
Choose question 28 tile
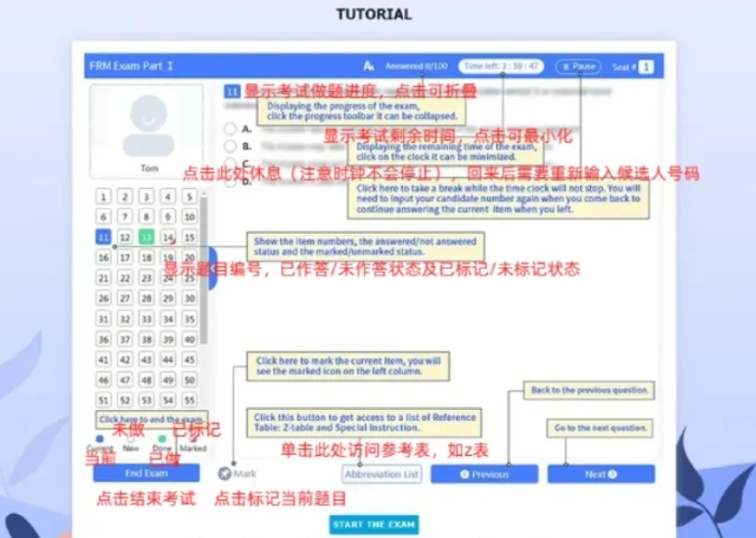(x=146, y=298)
